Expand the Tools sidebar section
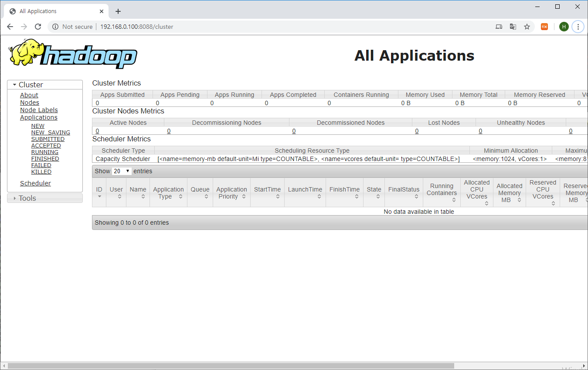588x370 pixels. point(45,198)
